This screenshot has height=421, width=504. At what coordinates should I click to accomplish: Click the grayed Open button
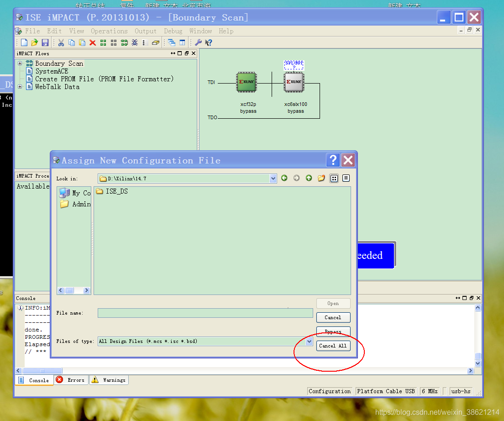pyautogui.click(x=333, y=303)
